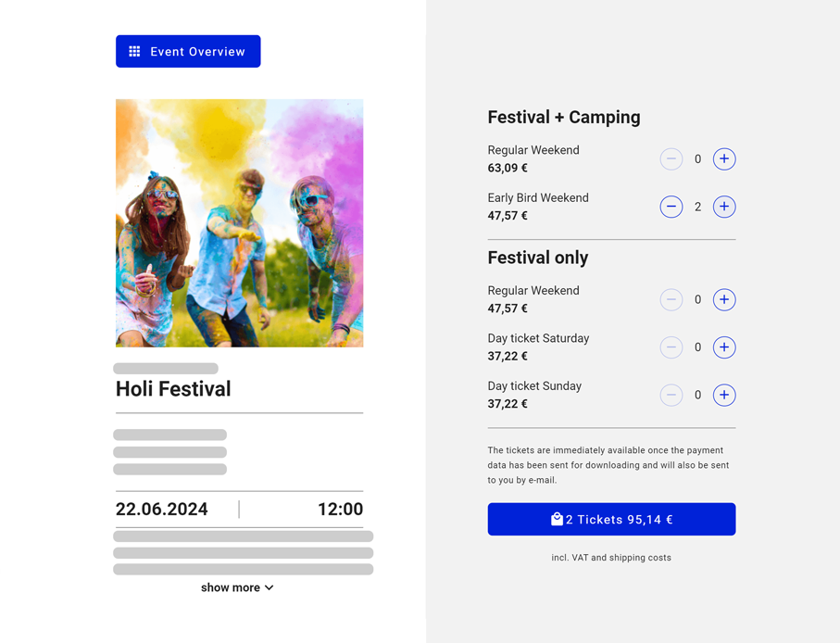Expand details with show more
This screenshot has height=643, width=840.
click(x=231, y=587)
